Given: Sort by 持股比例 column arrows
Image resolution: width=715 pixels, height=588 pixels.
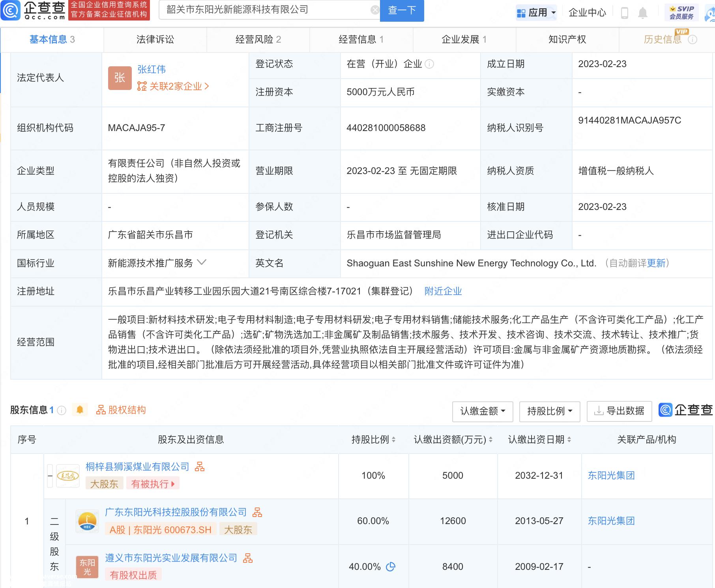Looking at the screenshot, I should [x=393, y=440].
